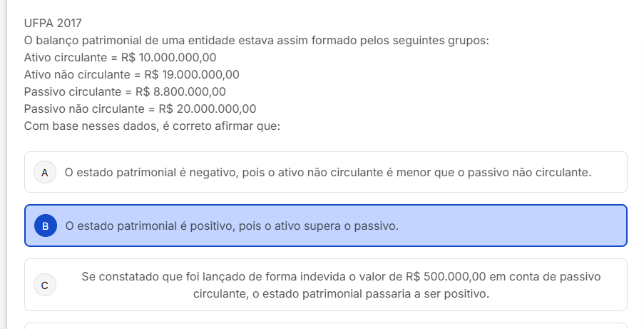Click the selected letter B badge
Image resolution: width=644 pixels, height=329 pixels.
[45, 226]
